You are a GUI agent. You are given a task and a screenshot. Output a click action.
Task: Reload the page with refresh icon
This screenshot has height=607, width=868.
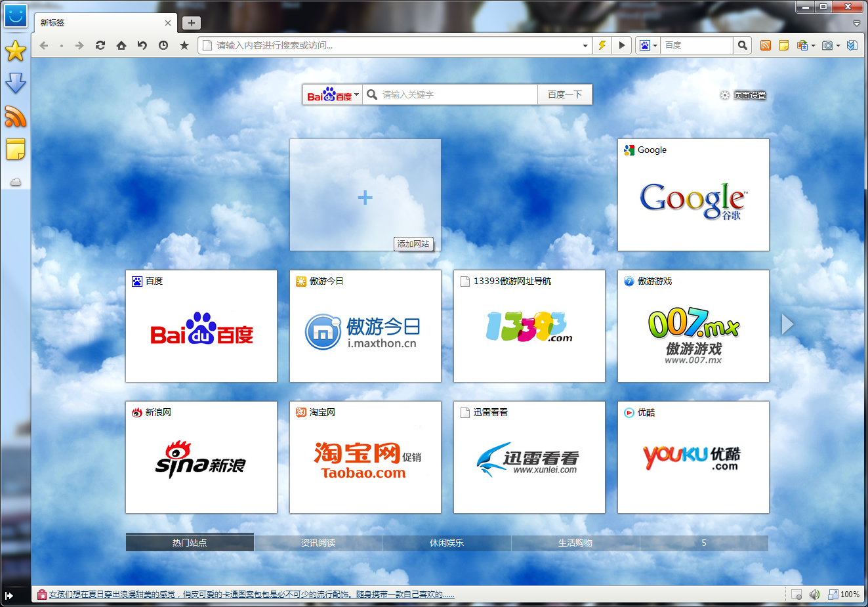100,45
